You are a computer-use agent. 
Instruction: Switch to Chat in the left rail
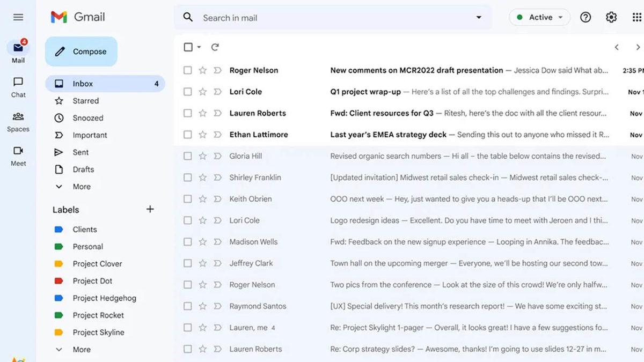(18, 86)
